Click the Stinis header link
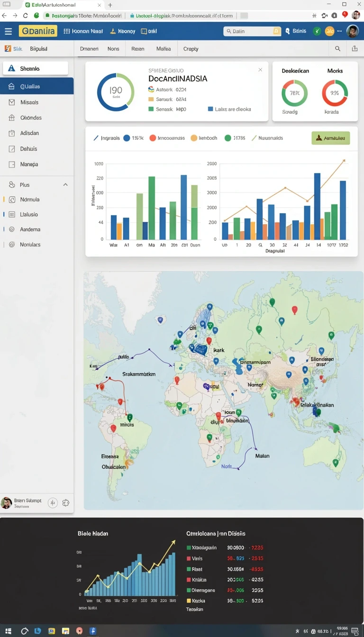This screenshot has width=364, height=637. tap(296, 31)
